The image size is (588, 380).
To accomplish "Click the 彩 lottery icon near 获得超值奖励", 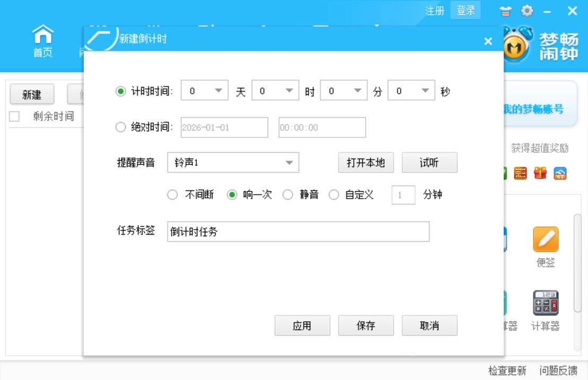I will click(x=520, y=173).
